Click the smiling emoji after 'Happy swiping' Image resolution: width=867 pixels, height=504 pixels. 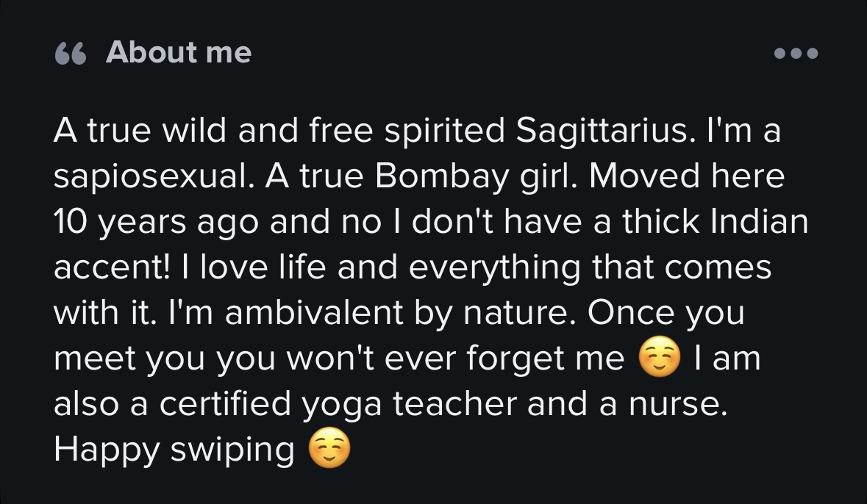tap(329, 448)
